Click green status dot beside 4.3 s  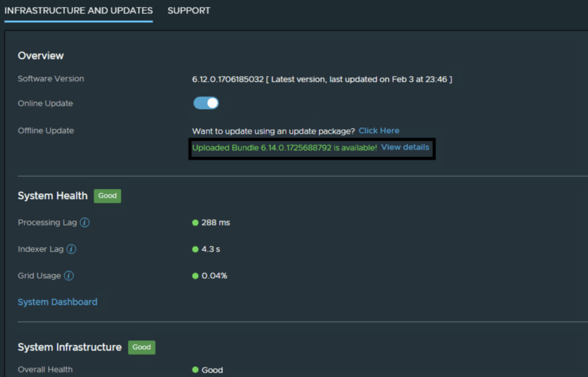click(x=195, y=249)
